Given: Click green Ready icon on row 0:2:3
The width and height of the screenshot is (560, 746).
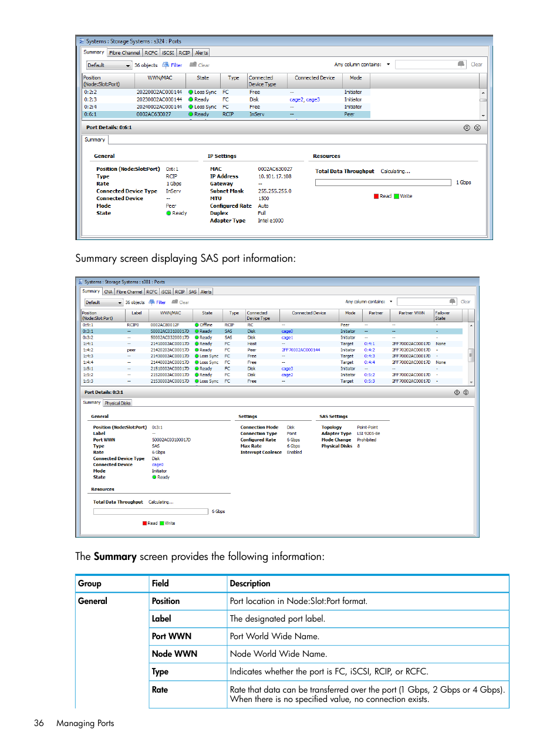Looking at the screenshot, I should tap(191, 100).
